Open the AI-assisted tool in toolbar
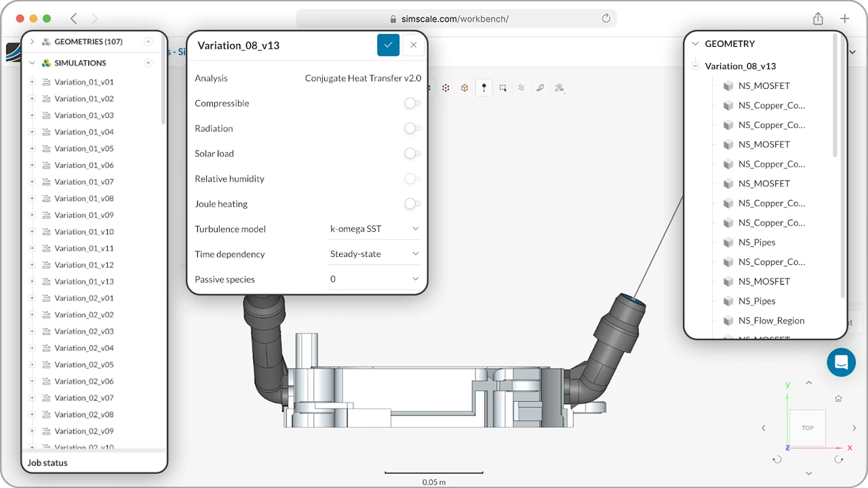 (560, 88)
